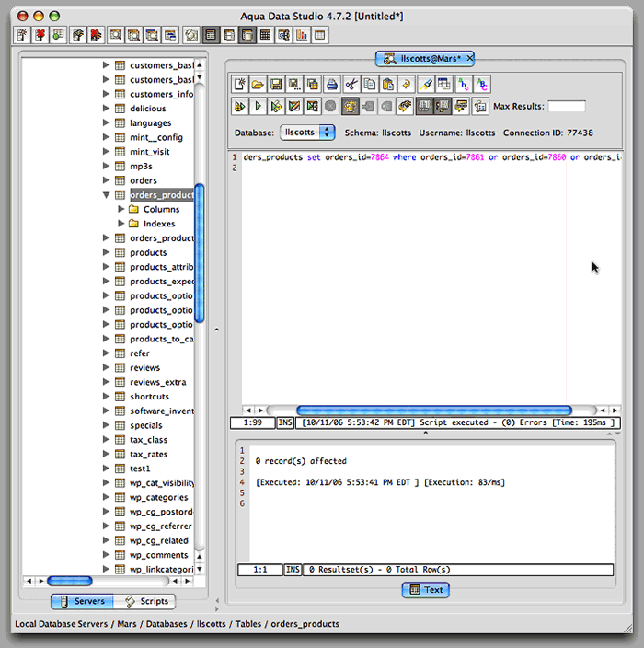
Task: Click the tree panel vertical scrollbar thumb
Action: pos(199,253)
